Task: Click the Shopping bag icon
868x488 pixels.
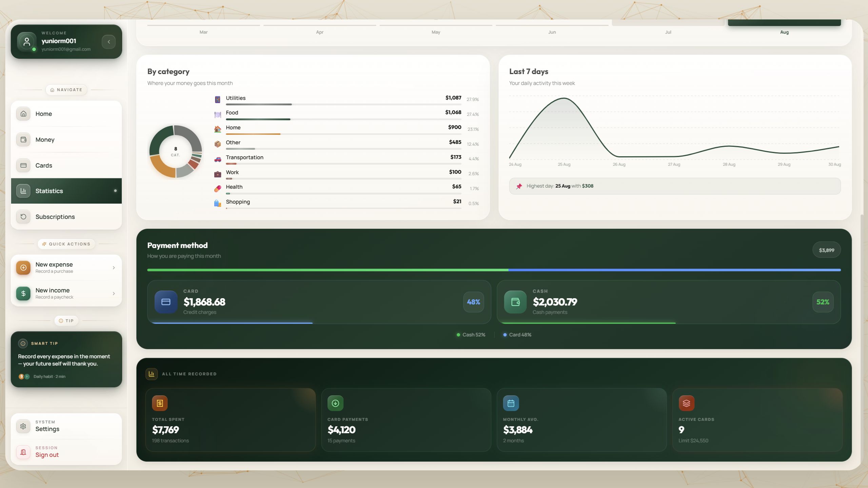Action: (x=218, y=203)
